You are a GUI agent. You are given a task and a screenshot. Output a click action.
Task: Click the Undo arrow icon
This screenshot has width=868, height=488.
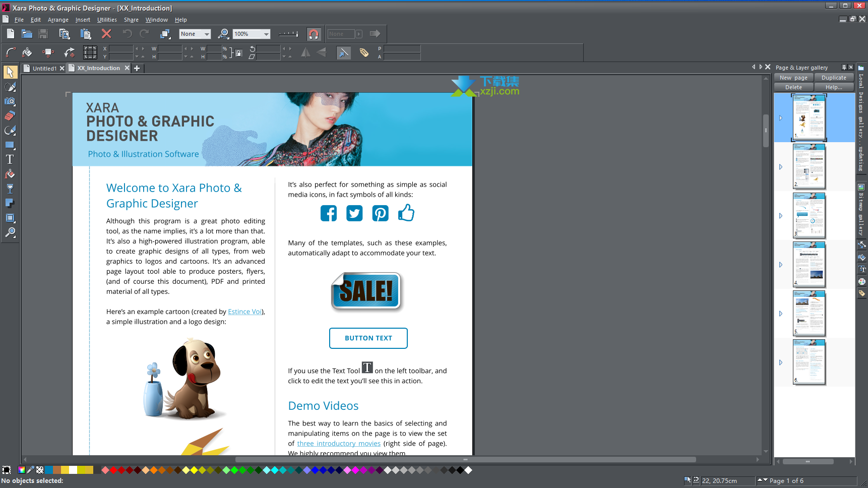click(127, 34)
